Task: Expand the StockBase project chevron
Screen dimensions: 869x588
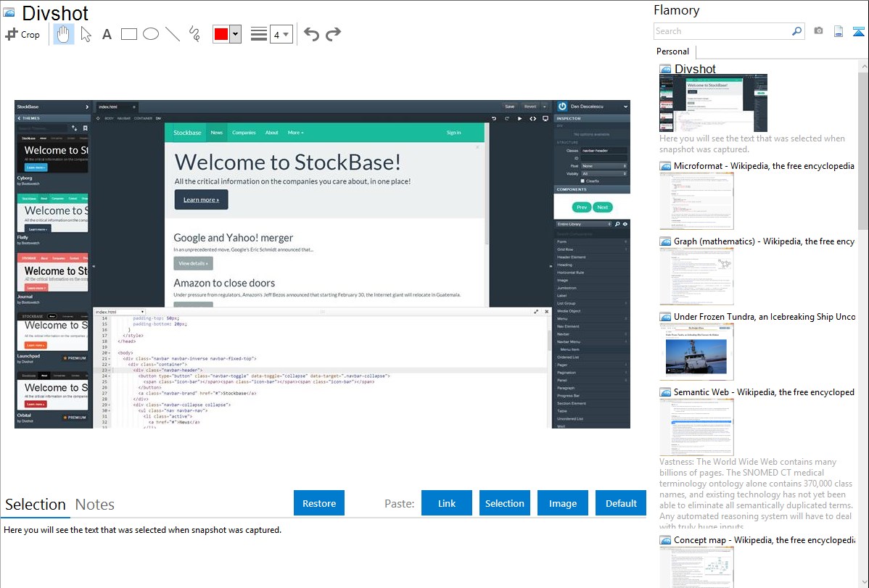Action: click(86, 107)
